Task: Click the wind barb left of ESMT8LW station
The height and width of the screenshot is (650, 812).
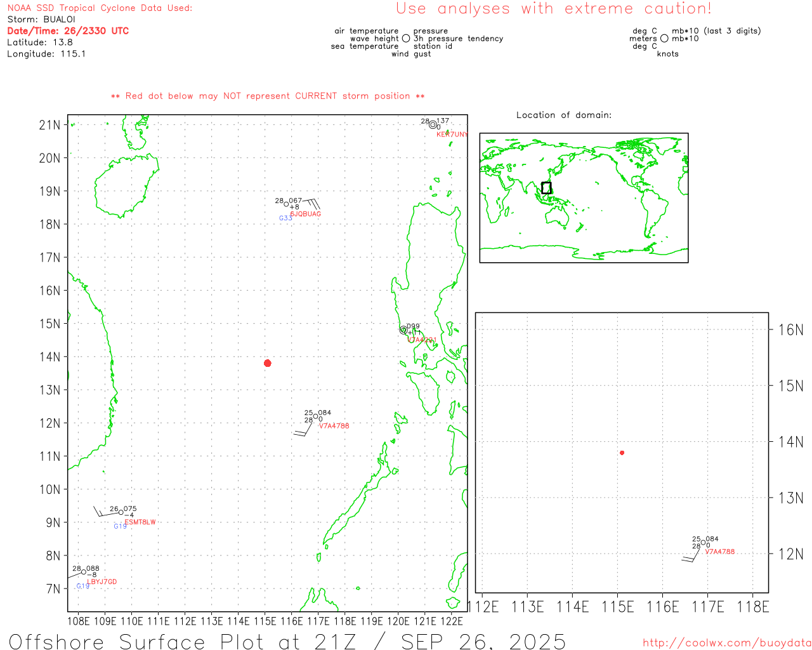Action: [105, 512]
